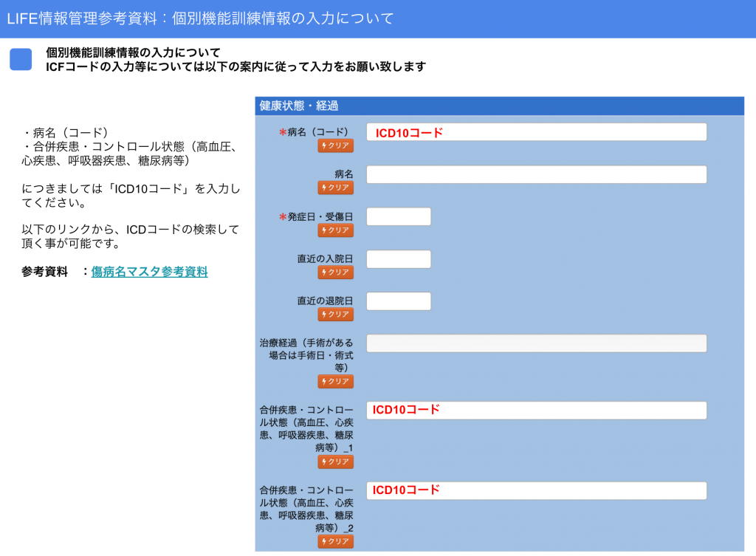The image size is (756, 556).
Task: Click the blue square bullet icon in the header area
Action: (x=20, y=59)
